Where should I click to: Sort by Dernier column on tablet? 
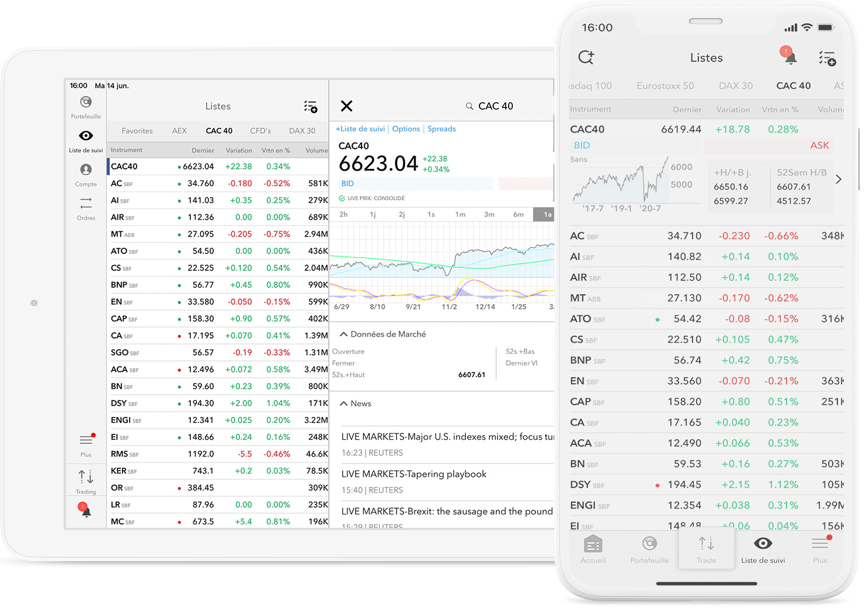point(203,151)
